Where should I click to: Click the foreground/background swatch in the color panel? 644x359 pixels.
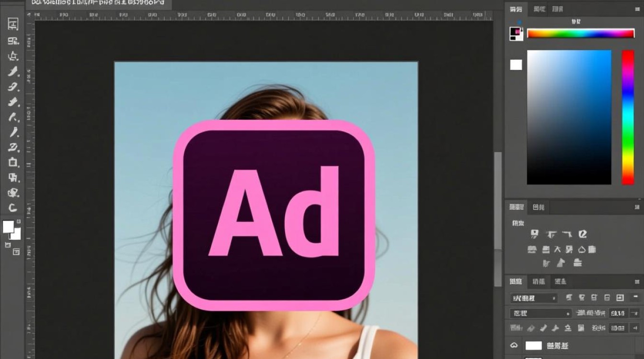coord(516,33)
